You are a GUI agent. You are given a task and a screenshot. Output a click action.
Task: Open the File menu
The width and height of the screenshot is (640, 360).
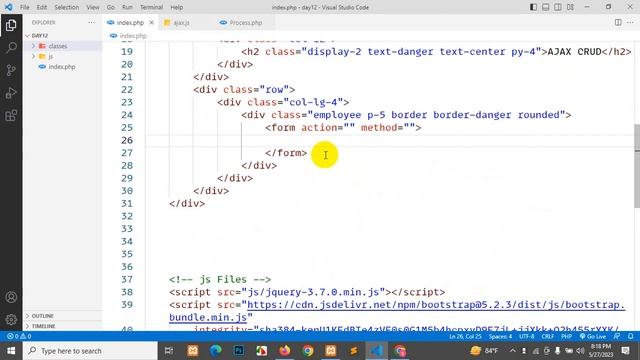coord(24,7)
